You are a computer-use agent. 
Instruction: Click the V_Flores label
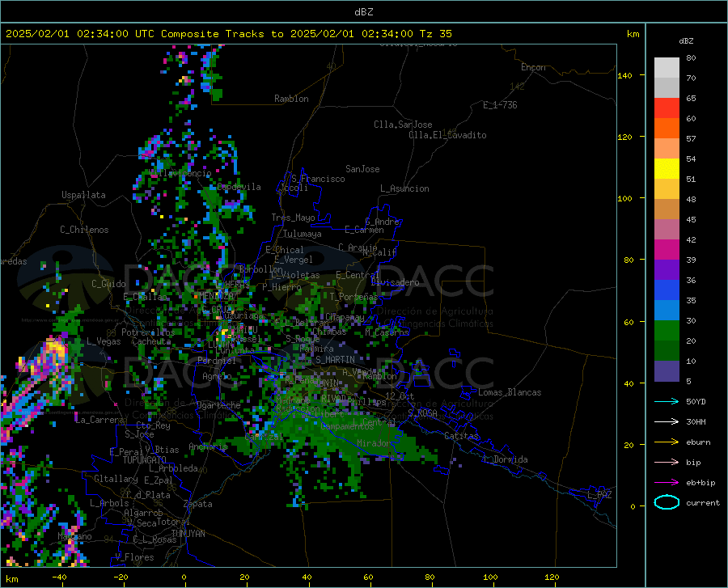[134, 557]
